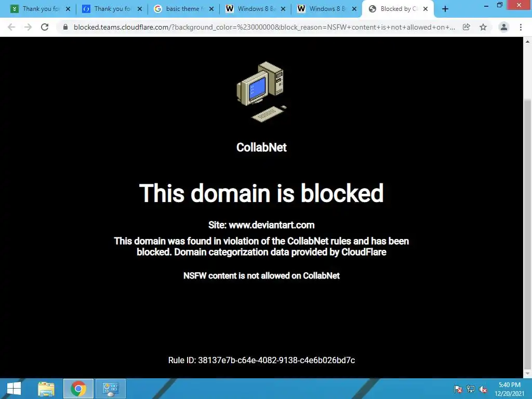View site security lock info
This screenshot has height=399, width=532.
pos(65,27)
